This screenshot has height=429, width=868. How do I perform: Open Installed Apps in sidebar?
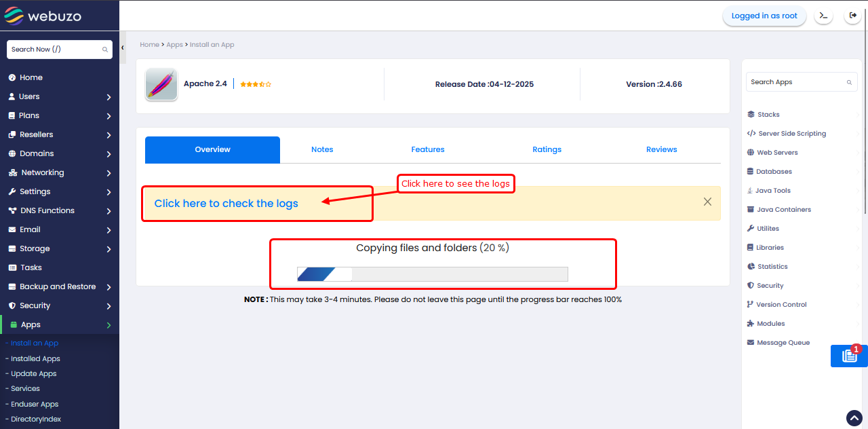35,358
